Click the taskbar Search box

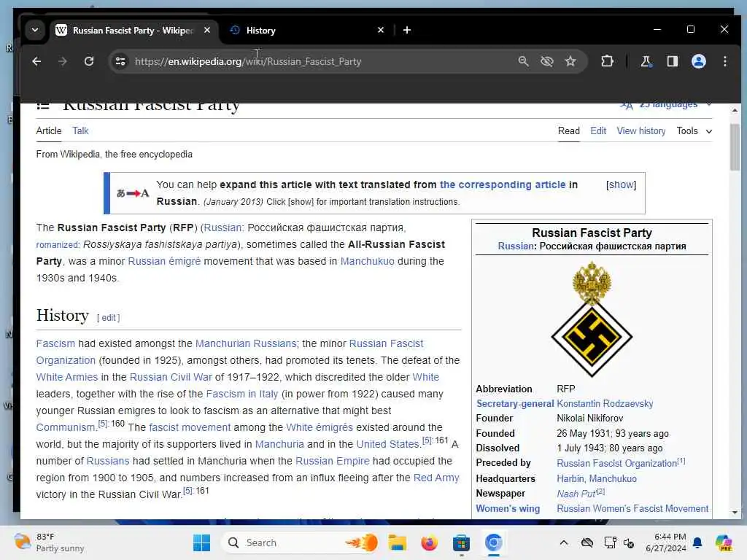300,542
